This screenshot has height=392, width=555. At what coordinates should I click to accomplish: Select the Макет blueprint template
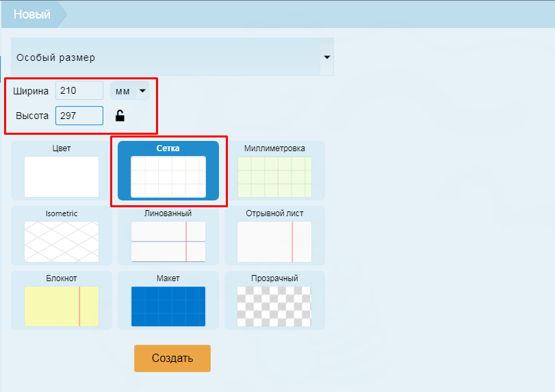pyautogui.click(x=168, y=301)
